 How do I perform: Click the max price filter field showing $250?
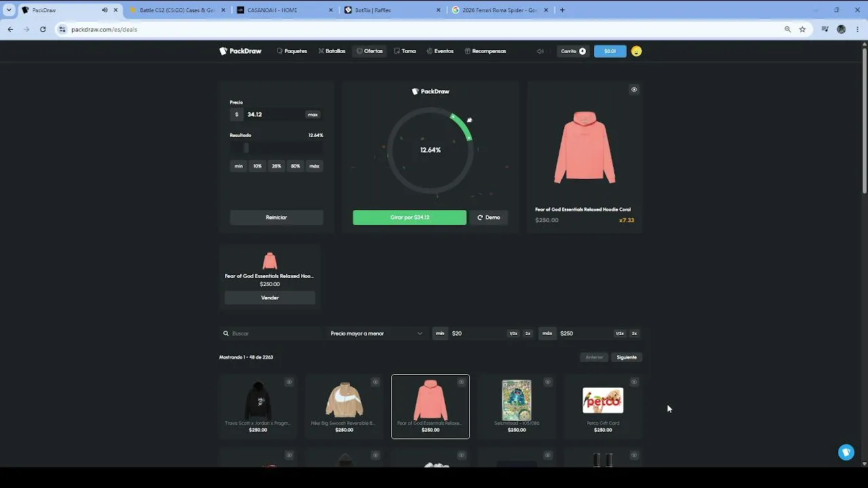click(x=586, y=333)
